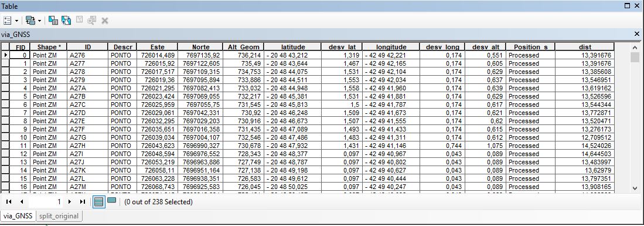Screen dimensions: 644x226
Task: Select the row selector for FID 12
Action: 5,154
